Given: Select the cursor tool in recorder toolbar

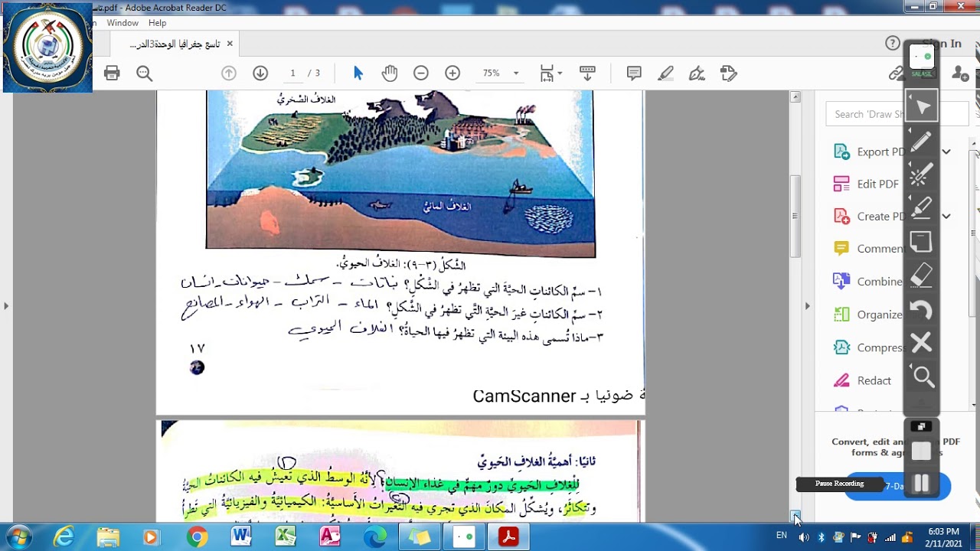Looking at the screenshot, I should (x=922, y=107).
